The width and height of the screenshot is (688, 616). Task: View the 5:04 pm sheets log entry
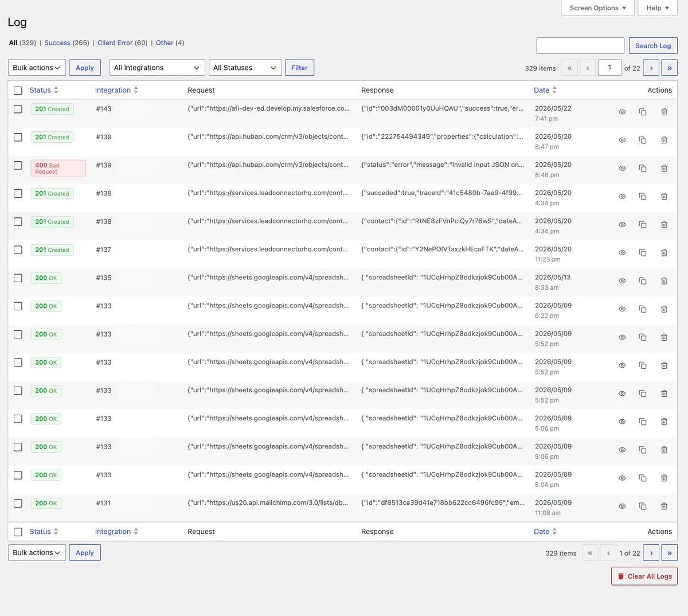[622, 478]
